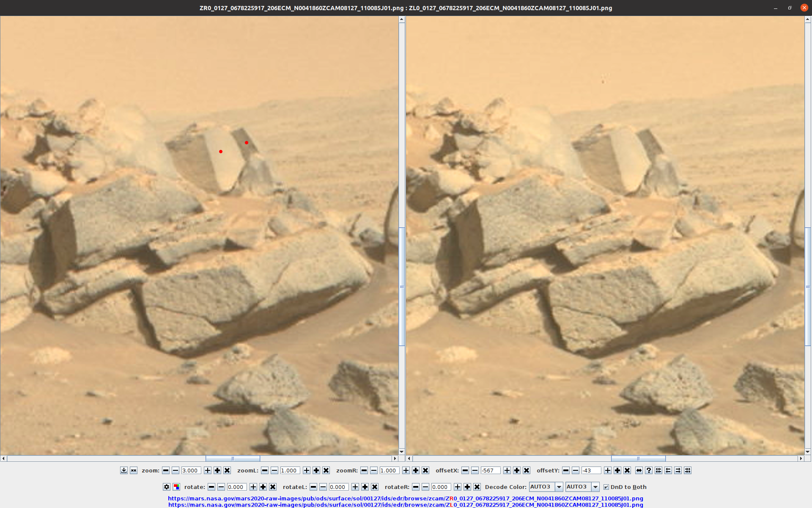Open the ZR0_0127 right-image URL link

tap(405, 498)
